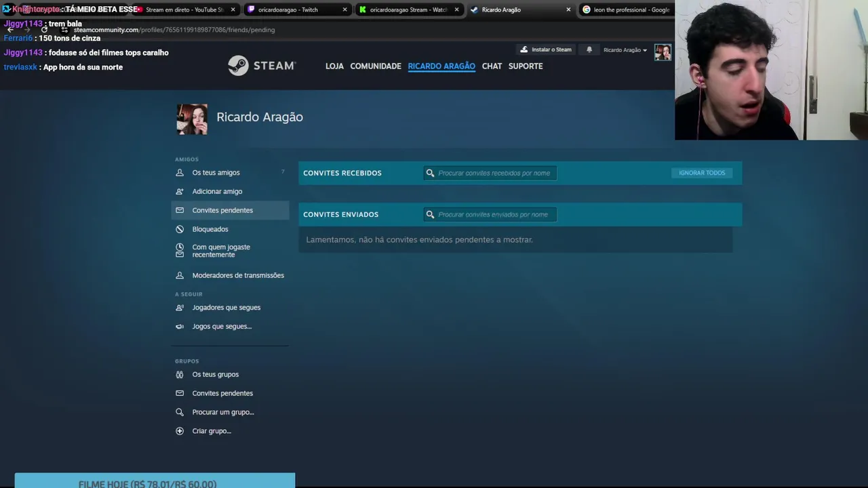Focus the Procurar convites recebidos search field
This screenshot has width=868, height=488.
pos(490,174)
